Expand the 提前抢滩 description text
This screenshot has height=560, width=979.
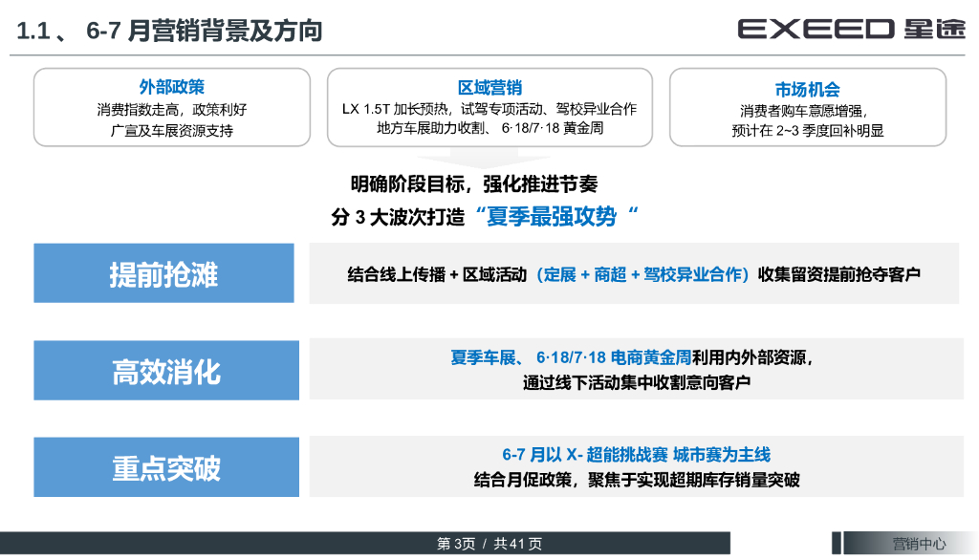pos(631,272)
